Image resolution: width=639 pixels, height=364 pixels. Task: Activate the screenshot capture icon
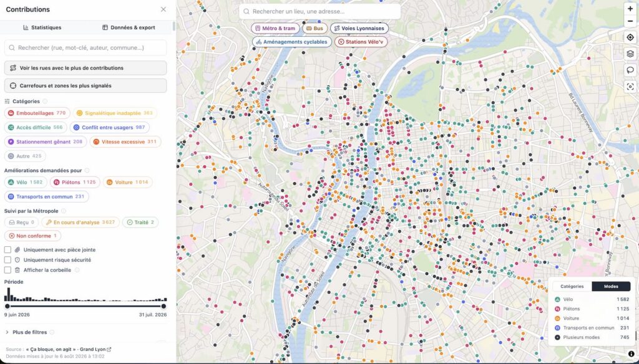tap(630, 86)
